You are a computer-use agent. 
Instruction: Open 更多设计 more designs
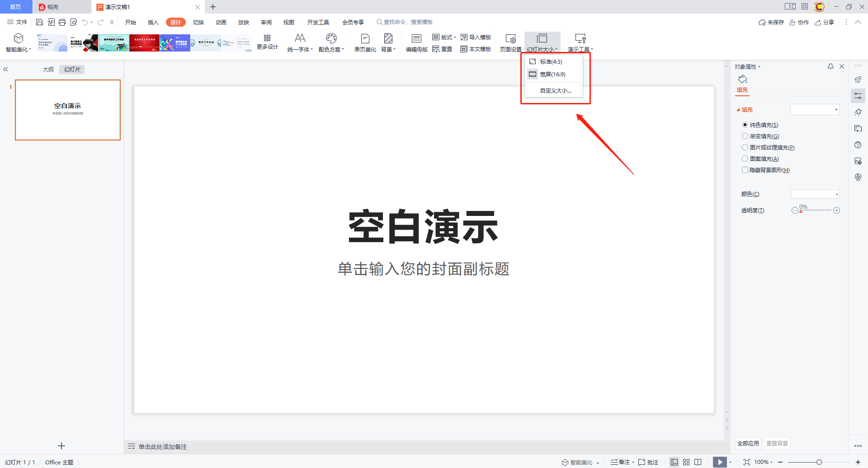pyautogui.click(x=267, y=42)
